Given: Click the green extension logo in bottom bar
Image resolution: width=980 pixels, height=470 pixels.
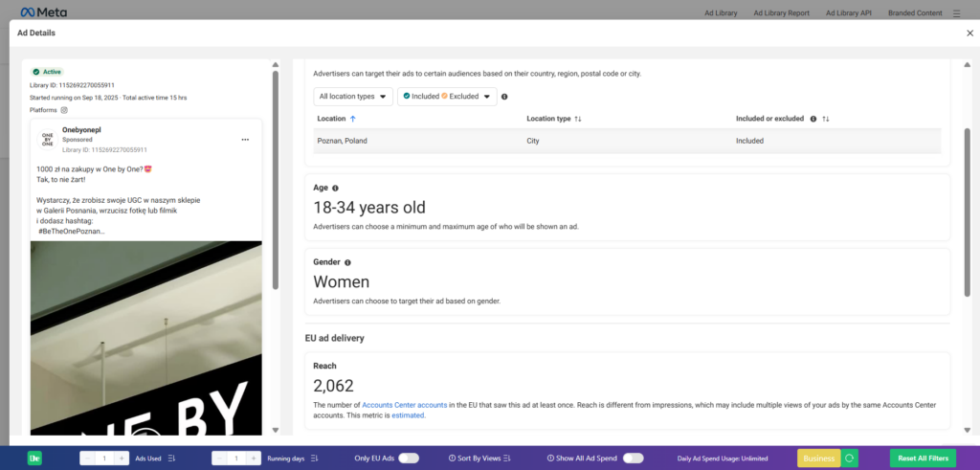Looking at the screenshot, I should click(35, 459).
